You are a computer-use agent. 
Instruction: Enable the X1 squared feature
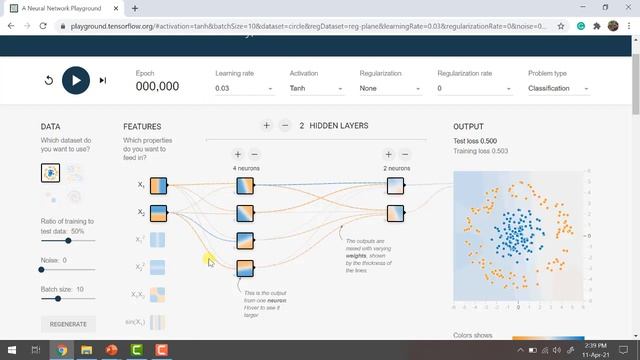coord(157,240)
